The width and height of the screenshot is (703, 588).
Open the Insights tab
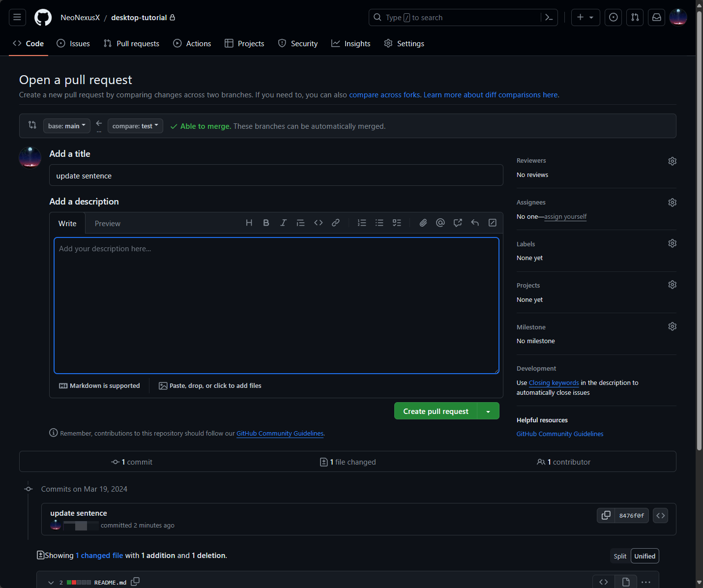(351, 43)
